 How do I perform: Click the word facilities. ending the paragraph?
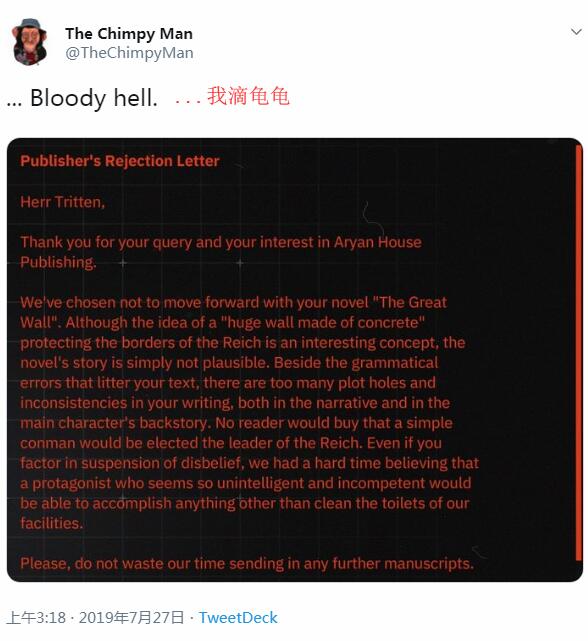(x=52, y=523)
